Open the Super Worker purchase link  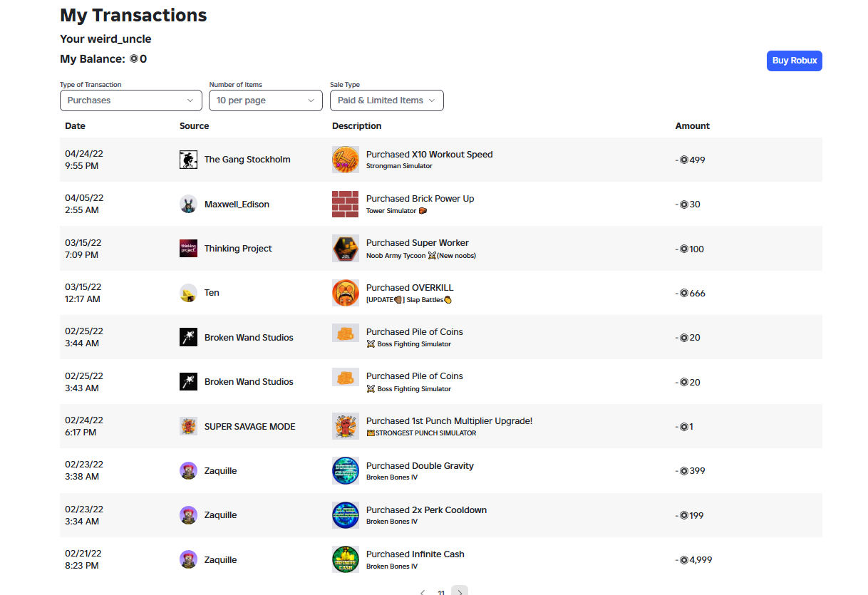(418, 243)
